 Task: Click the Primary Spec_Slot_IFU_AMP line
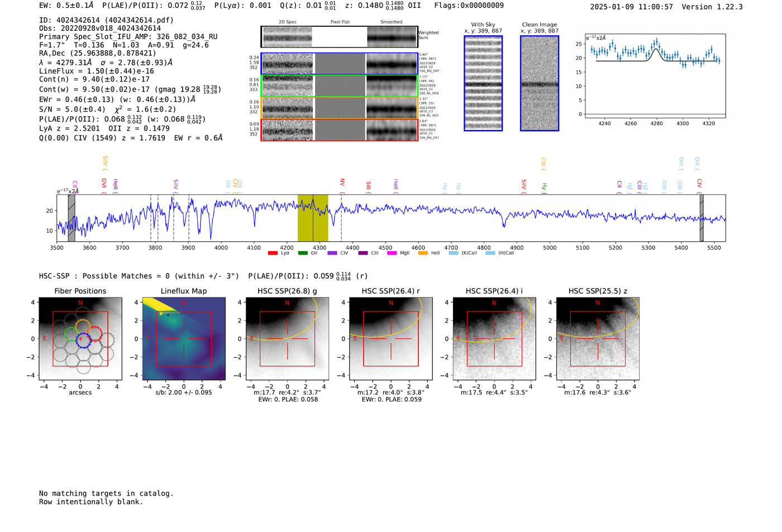tap(128, 37)
